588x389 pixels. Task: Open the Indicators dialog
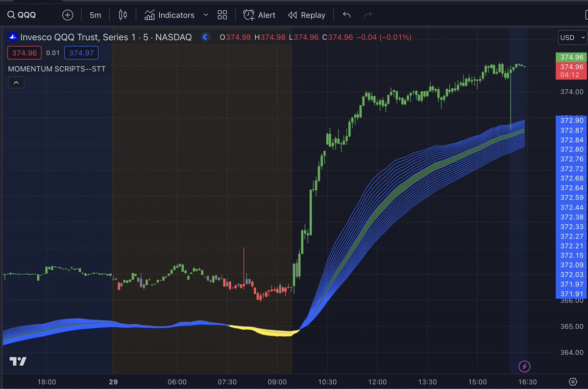[170, 15]
